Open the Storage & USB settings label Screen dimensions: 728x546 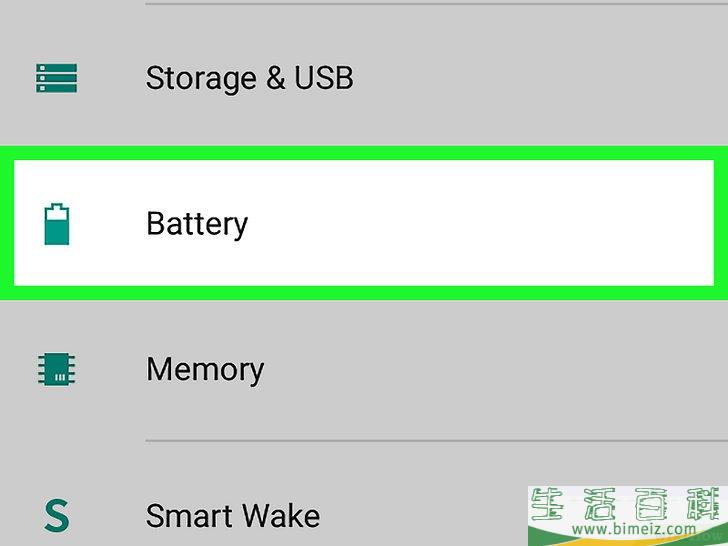point(249,78)
